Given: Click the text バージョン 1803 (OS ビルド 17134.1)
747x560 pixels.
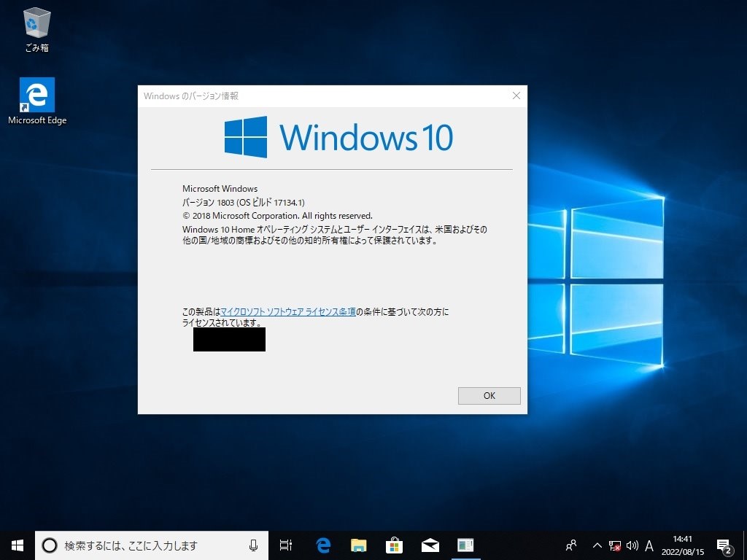Looking at the screenshot, I should point(244,203).
